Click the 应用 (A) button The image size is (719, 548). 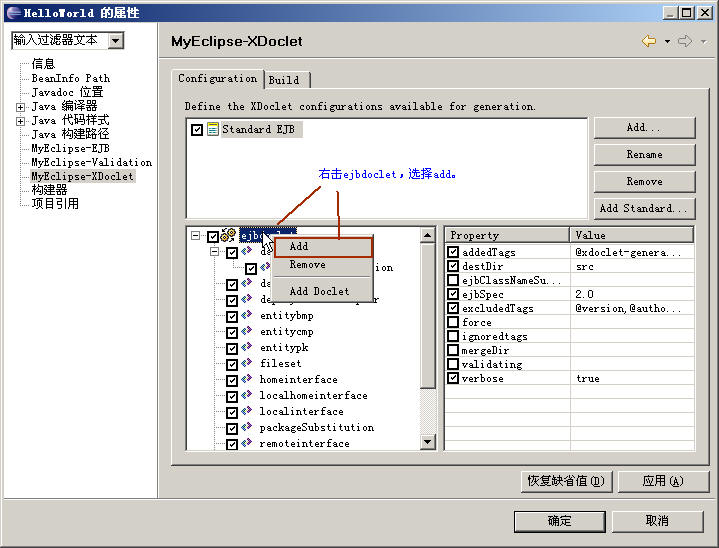[664, 481]
